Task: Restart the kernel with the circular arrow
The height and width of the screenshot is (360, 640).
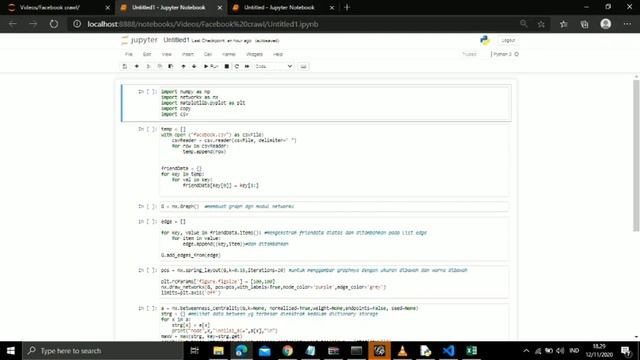Action: coord(237,66)
